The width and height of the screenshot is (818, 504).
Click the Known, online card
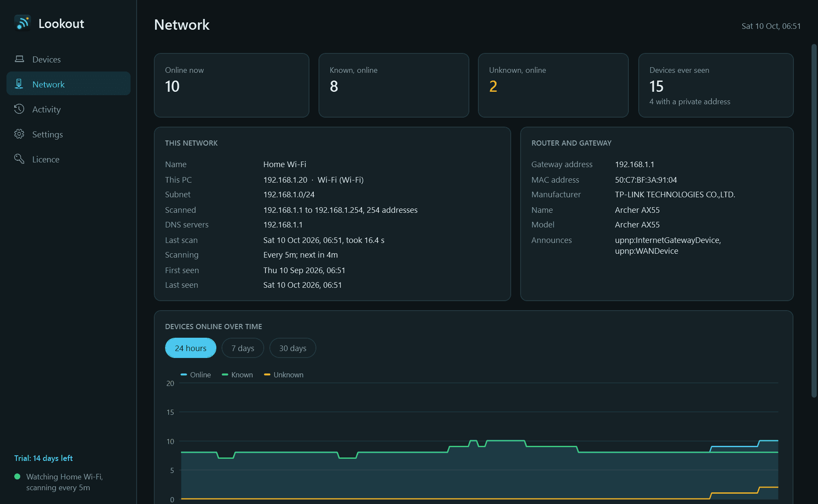coord(393,85)
